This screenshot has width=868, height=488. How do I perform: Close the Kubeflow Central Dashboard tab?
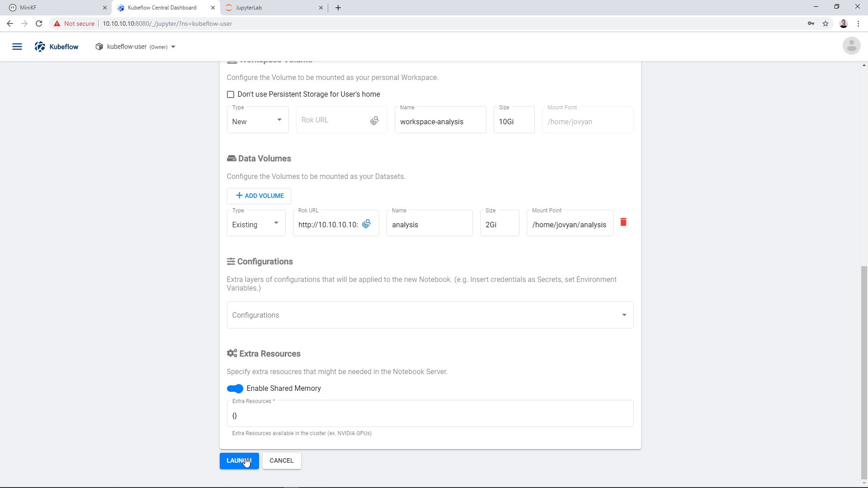click(212, 8)
